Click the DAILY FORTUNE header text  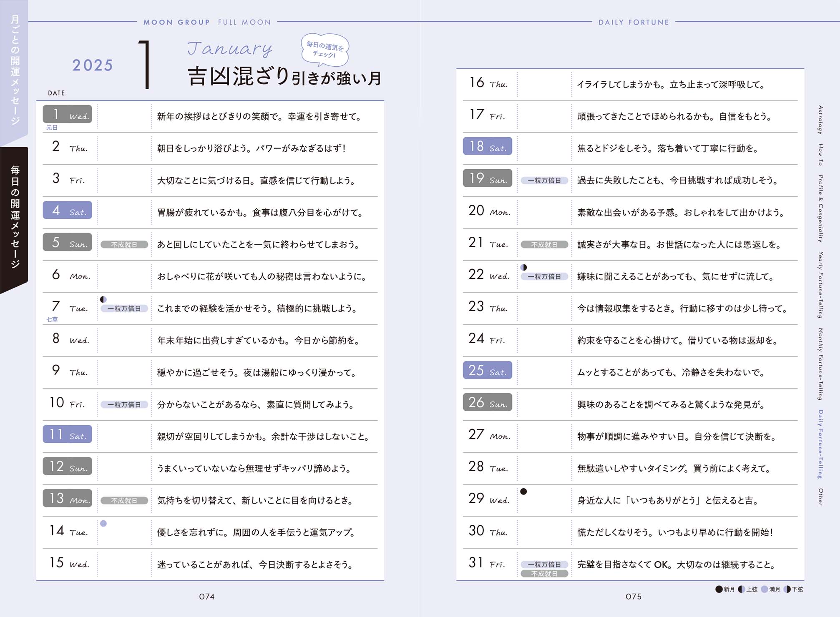coord(634,22)
